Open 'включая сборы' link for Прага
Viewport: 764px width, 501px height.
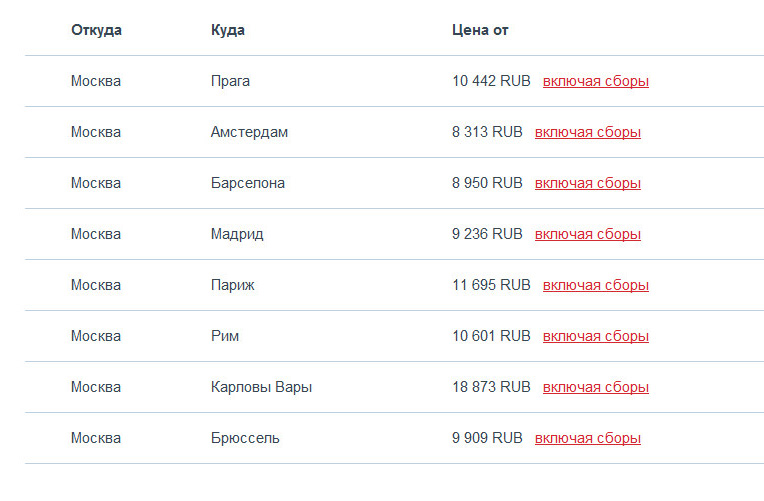595,81
